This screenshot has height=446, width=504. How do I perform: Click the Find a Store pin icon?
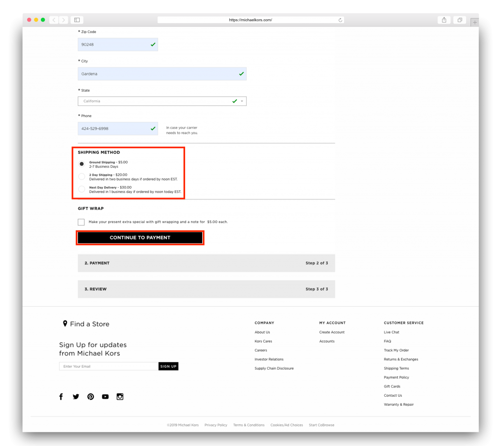[65, 323]
